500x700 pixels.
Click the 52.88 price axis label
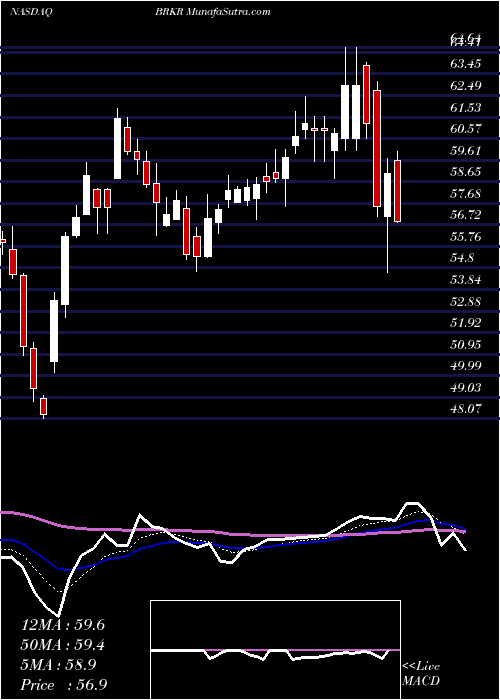pyautogui.click(x=466, y=301)
